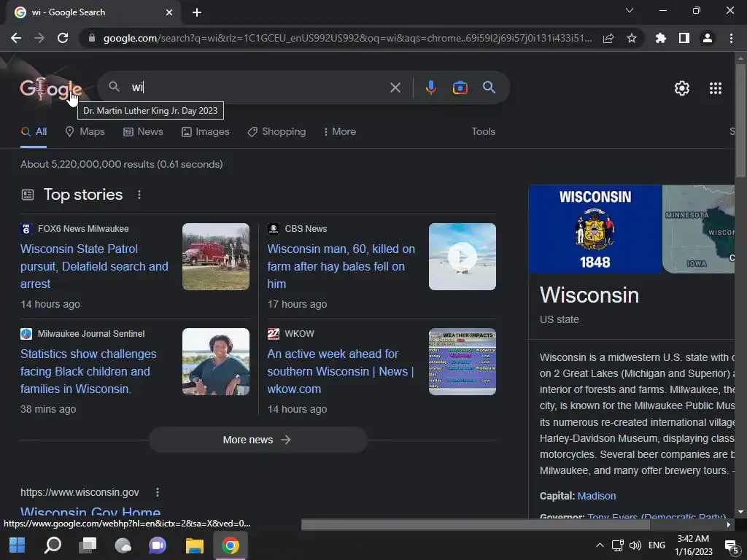
Task: Open Chrome extensions puzzle icon
Action: [x=660, y=38]
